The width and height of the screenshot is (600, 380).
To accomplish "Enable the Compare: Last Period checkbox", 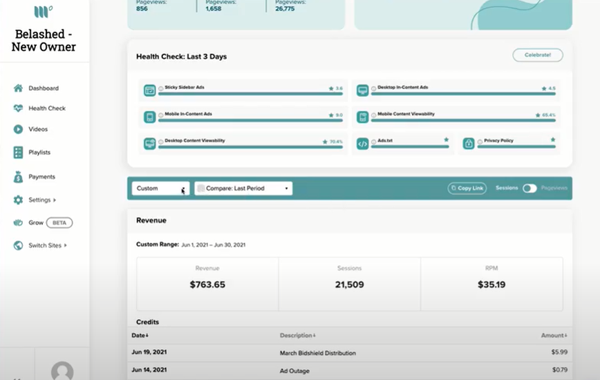I will pyautogui.click(x=201, y=188).
